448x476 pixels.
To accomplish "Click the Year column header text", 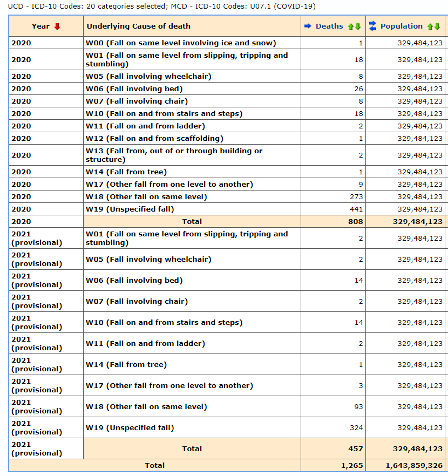I will [x=40, y=26].
